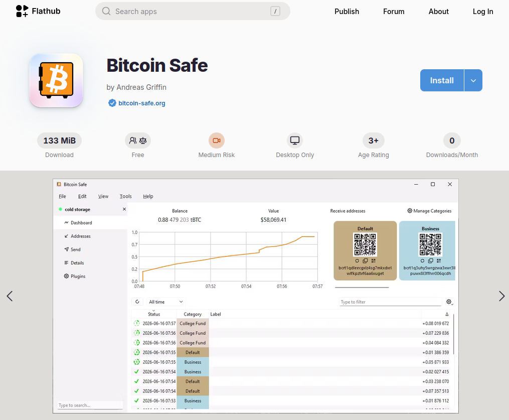Click the Bitcoin Safe app icon
Screen dimensions: 509x420
56,80
